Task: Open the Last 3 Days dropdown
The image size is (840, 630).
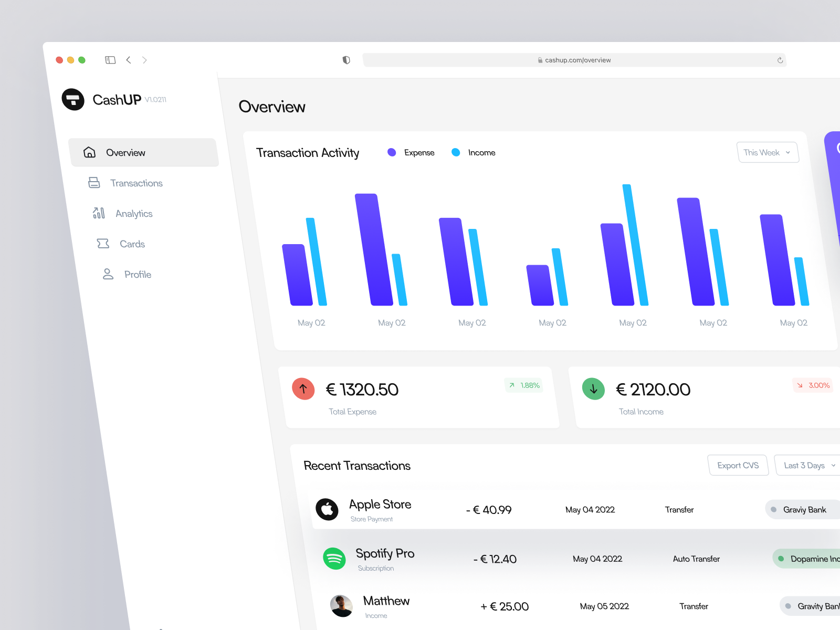Action: coord(807,465)
